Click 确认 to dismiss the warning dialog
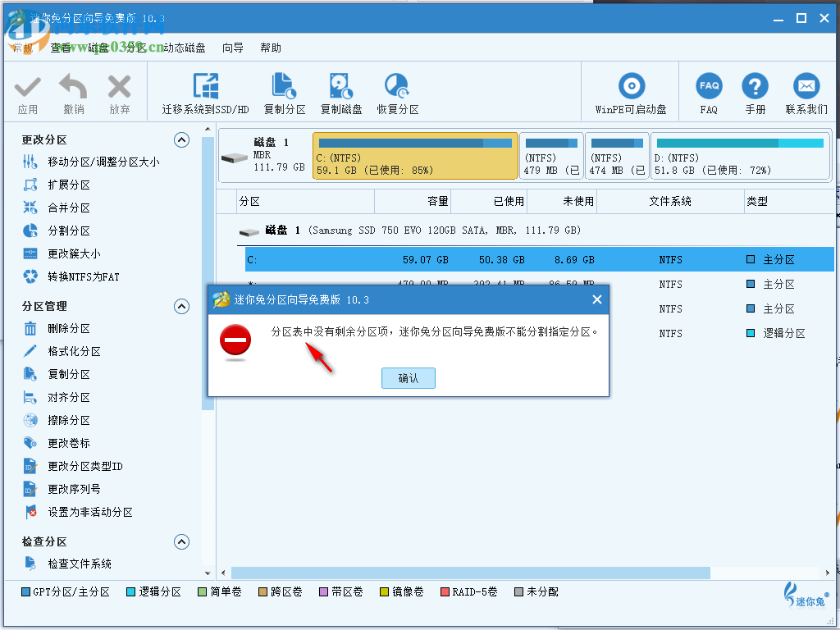This screenshot has width=840, height=630. tap(408, 377)
